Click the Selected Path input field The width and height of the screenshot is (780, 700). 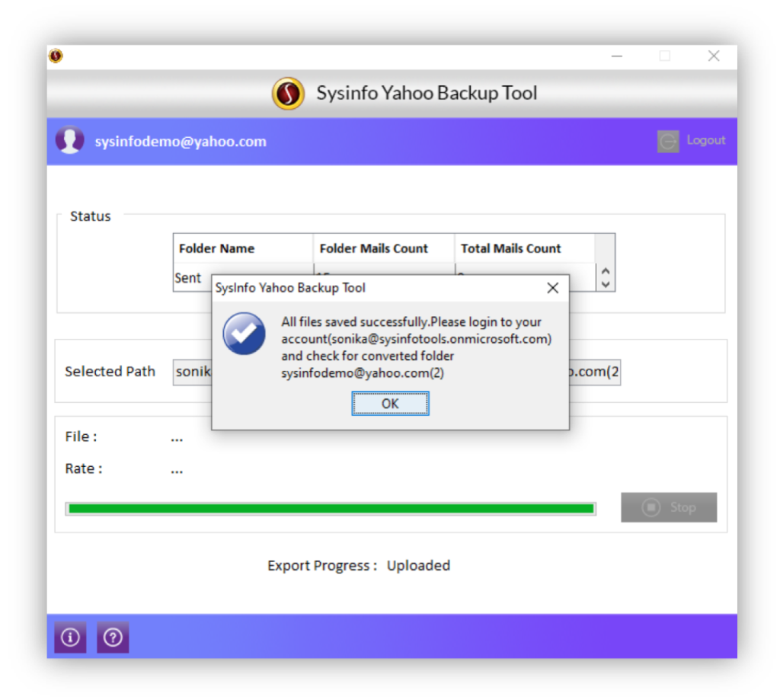click(x=396, y=372)
